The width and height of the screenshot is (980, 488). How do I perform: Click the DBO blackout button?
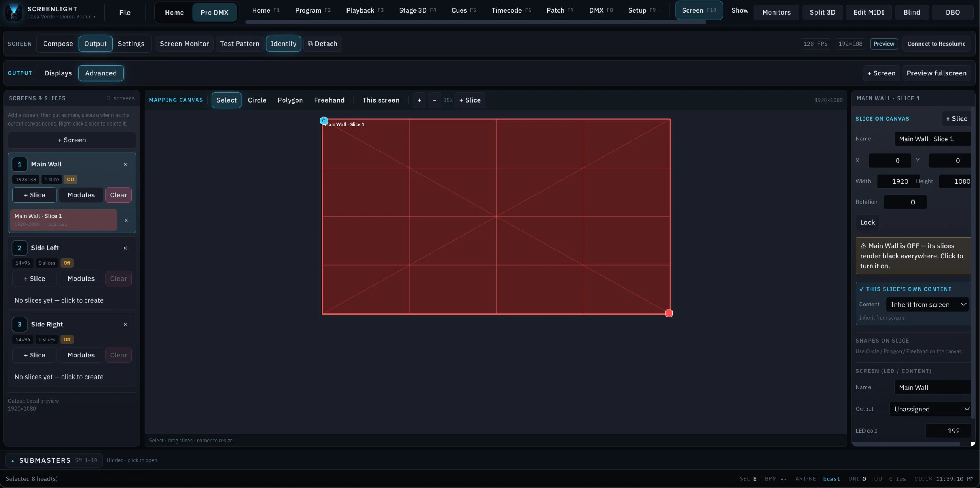(x=952, y=12)
